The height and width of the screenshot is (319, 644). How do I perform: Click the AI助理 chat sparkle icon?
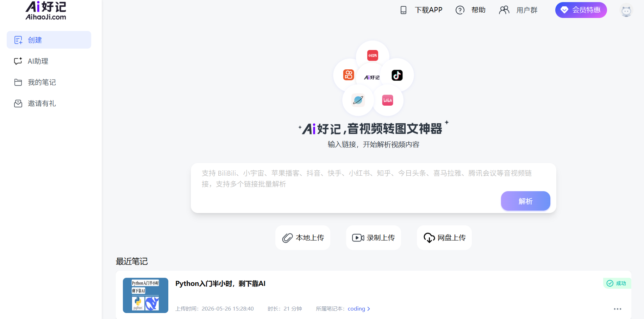click(18, 61)
